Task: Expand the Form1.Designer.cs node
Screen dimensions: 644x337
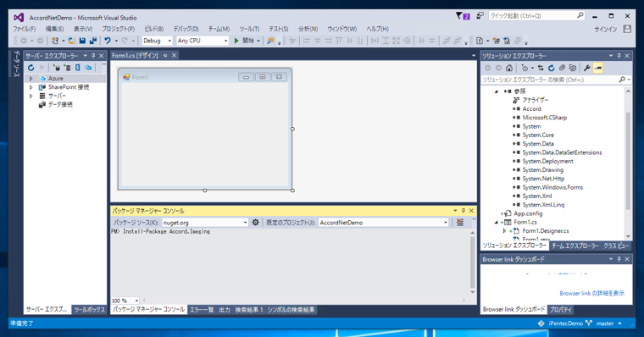Action: (505, 230)
